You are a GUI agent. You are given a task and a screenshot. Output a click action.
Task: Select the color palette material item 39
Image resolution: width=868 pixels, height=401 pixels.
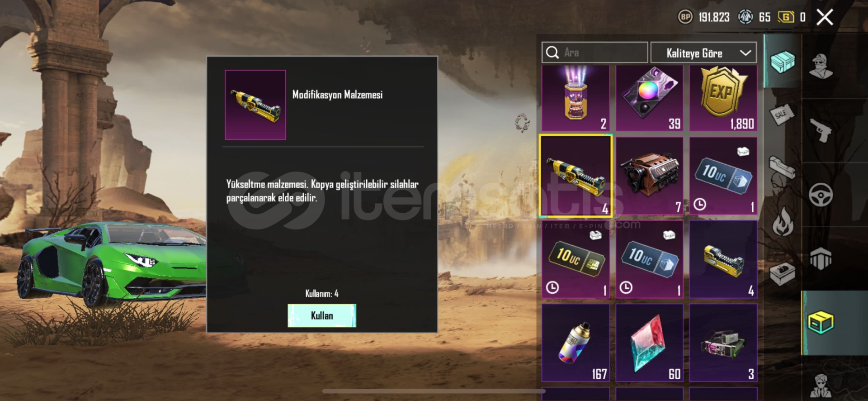point(649,98)
